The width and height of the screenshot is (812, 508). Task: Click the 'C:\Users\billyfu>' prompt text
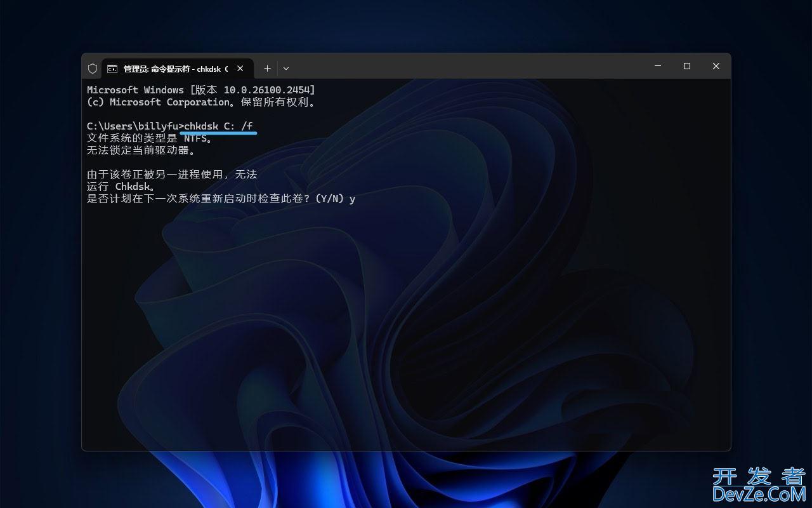[135, 126]
